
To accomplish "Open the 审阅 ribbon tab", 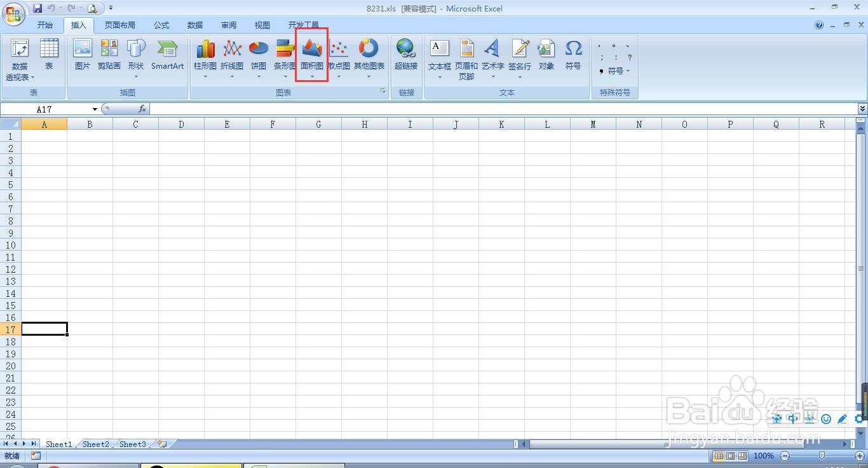I will (x=229, y=25).
